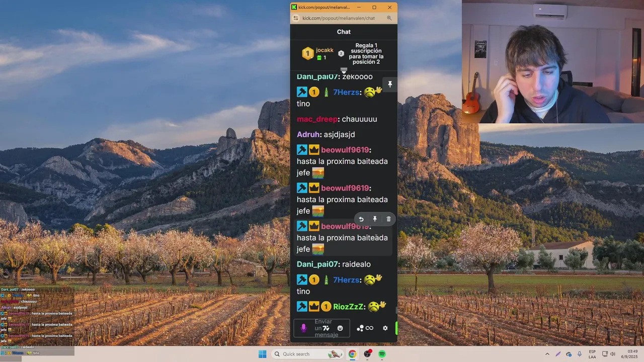Show hidden system tray icons
Viewport: 644px width, 362px height.
547,354
